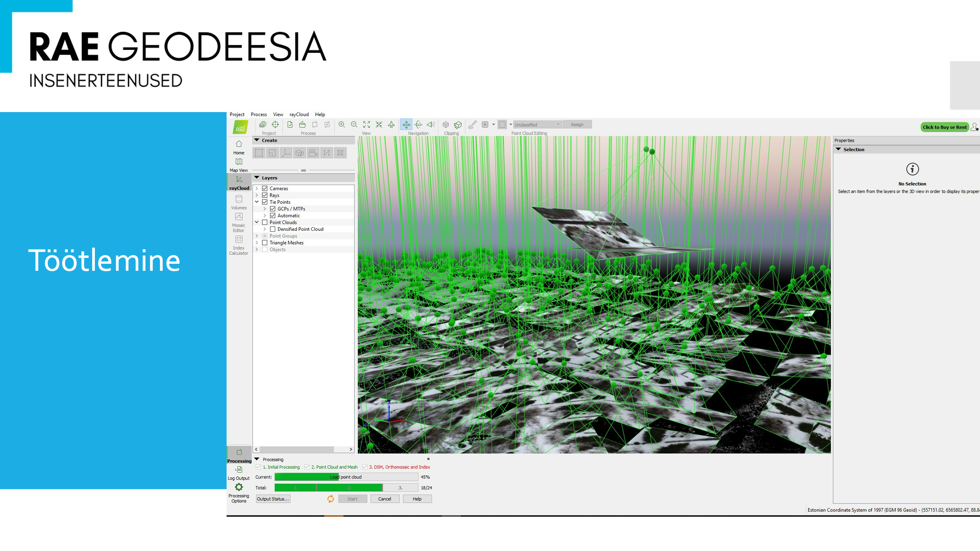Image resolution: width=980 pixels, height=551 pixels.
Task: Click the Current progress bar
Action: coord(346,477)
